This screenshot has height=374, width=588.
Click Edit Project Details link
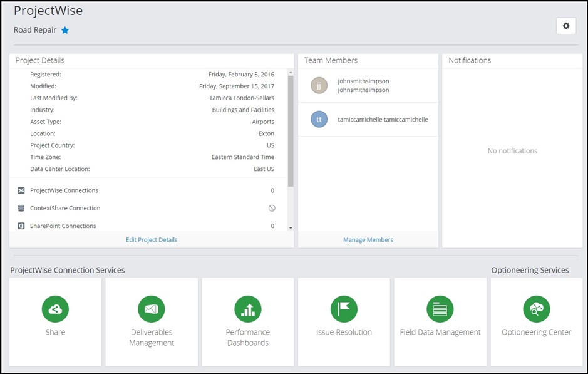tap(152, 240)
